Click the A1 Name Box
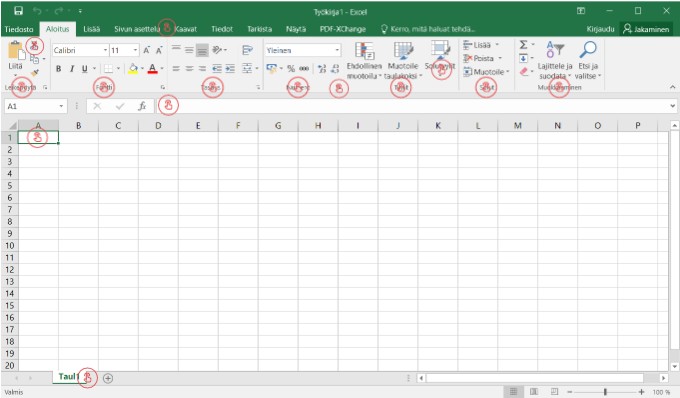 click(36, 106)
